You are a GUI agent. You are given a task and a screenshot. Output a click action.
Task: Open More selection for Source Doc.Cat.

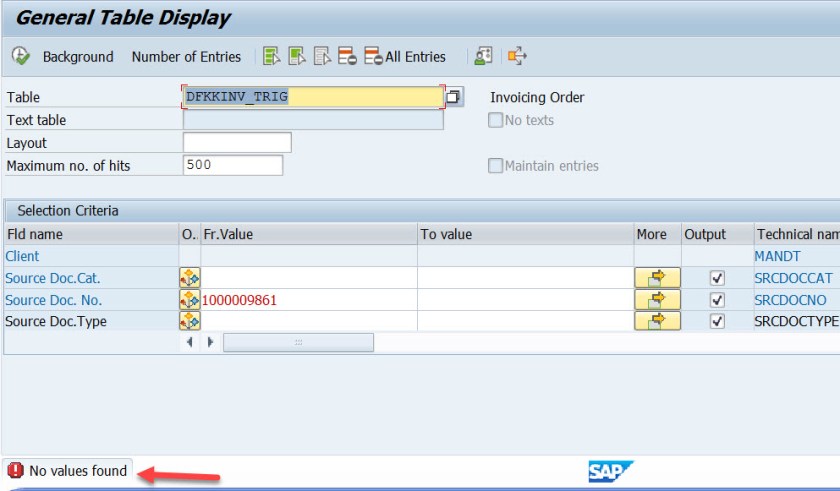click(657, 278)
